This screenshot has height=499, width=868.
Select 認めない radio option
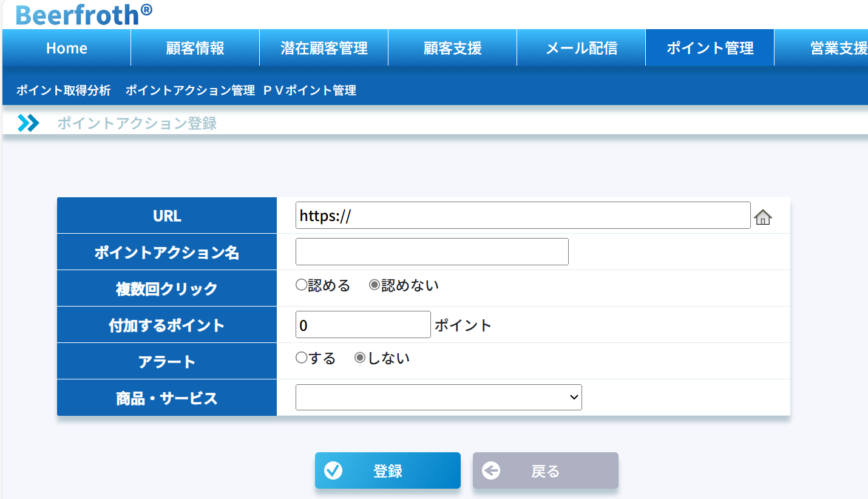pos(375,285)
